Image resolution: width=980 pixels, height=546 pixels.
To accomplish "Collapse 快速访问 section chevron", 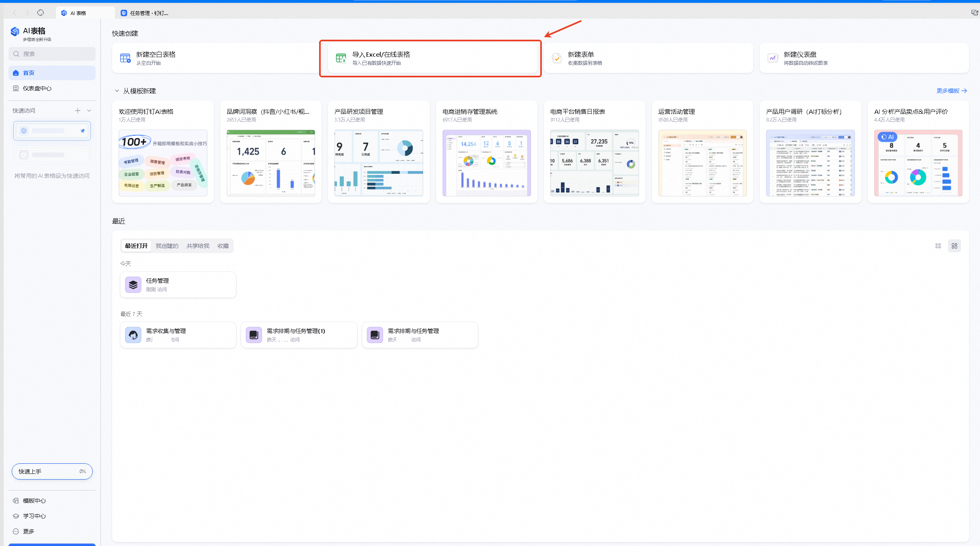I will tap(89, 111).
